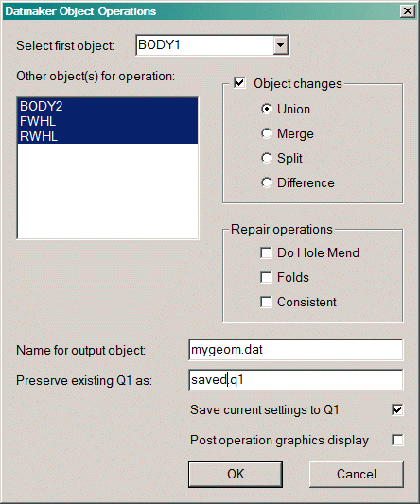Toggle the Object changes checkbox
420x504 pixels.
point(239,83)
